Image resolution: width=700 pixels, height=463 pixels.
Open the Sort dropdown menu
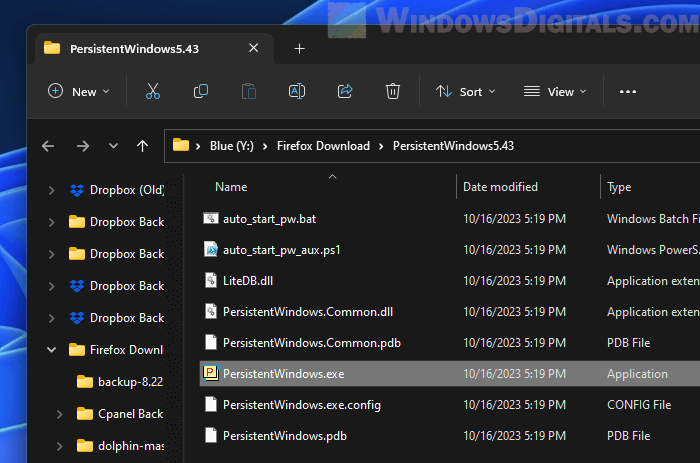pos(466,92)
